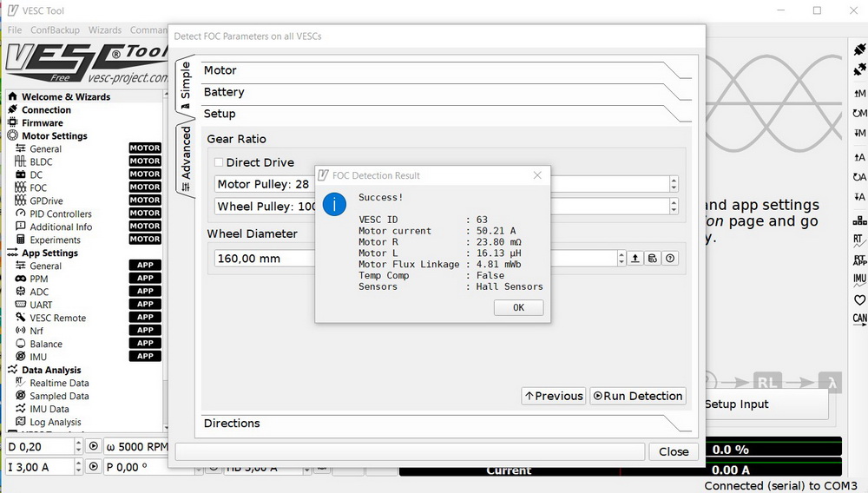Click the read motor configuration icon
868x493 pixels.
859,93
